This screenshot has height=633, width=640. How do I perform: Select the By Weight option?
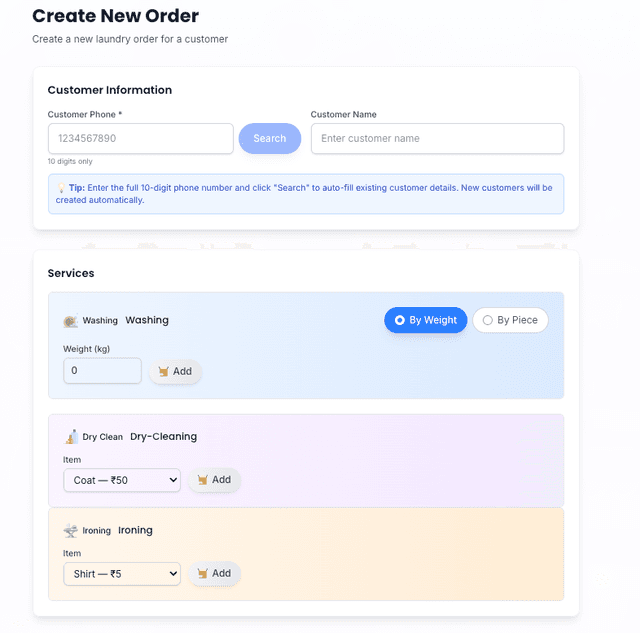click(425, 320)
